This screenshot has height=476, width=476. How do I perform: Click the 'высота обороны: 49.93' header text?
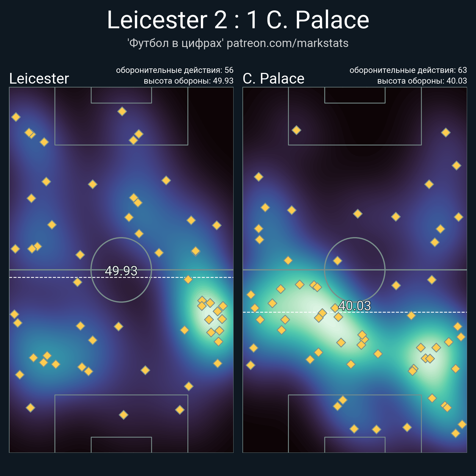pos(189,81)
